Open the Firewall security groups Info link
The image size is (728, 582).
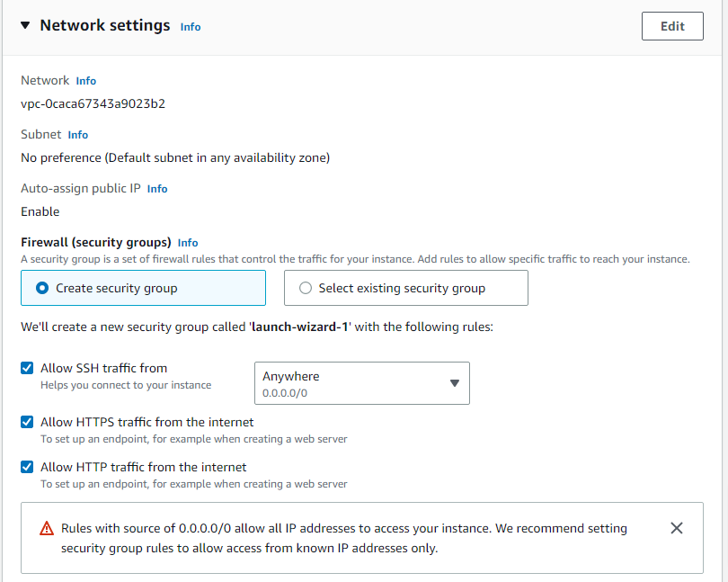click(x=188, y=243)
